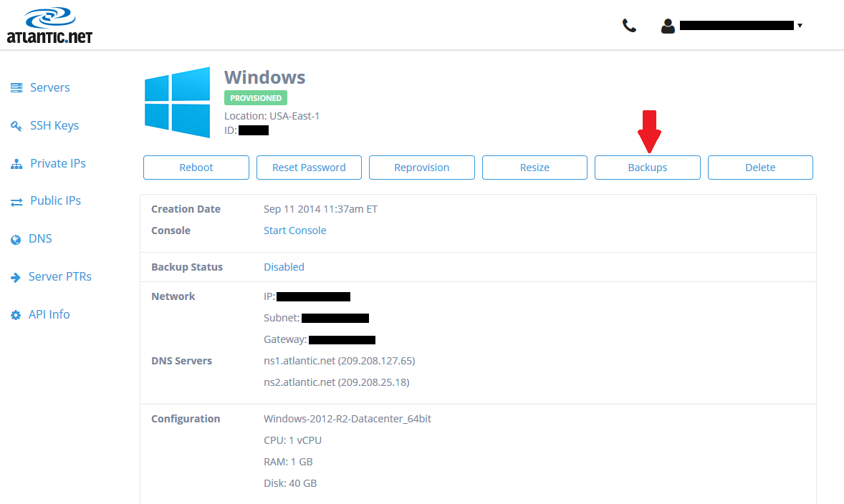The height and width of the screenshot is (504, 844).
Task: Click the DNS globe icon
Action: pos(16,239)
